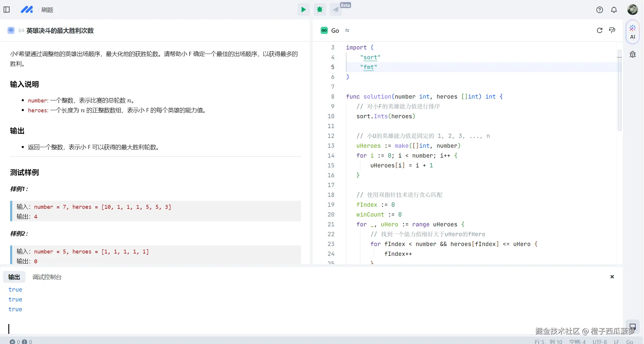This screenshot has width=644, height=344.
Task: Click the MarsCode logo icon
Action: coord(27,10)
